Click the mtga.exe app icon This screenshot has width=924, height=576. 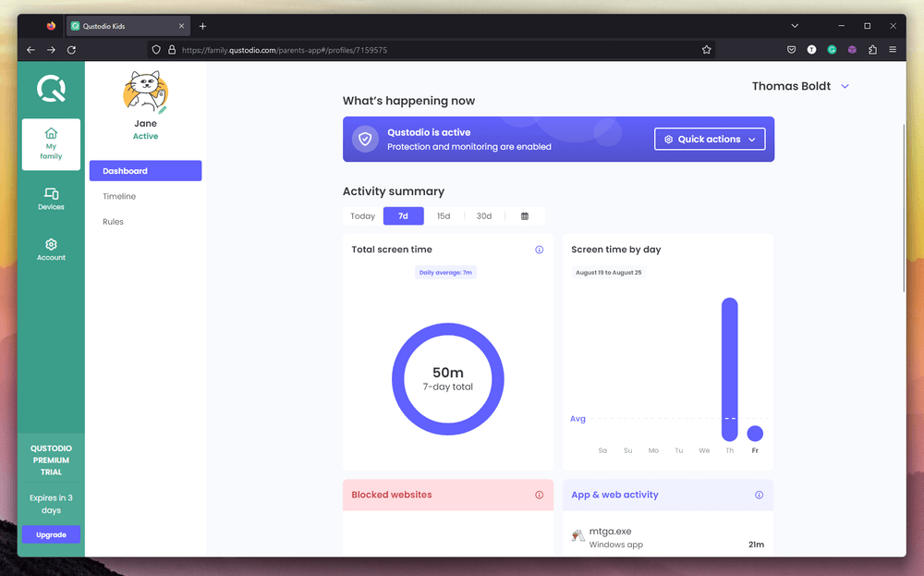tap(578, 535)
